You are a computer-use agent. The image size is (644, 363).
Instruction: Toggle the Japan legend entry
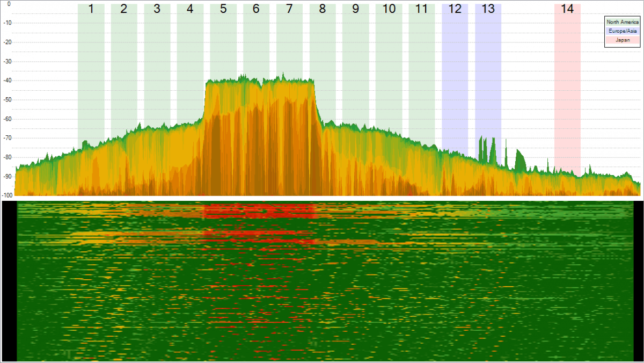click(622, 39)
